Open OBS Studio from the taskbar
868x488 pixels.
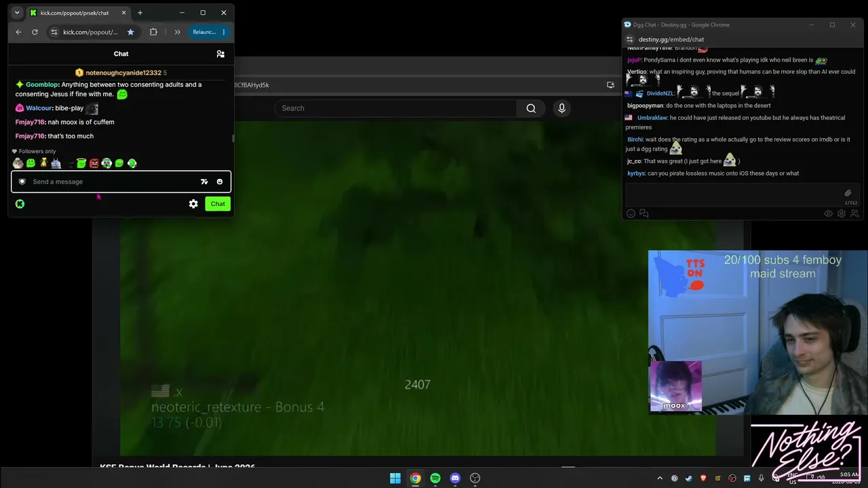coord(475,479)
